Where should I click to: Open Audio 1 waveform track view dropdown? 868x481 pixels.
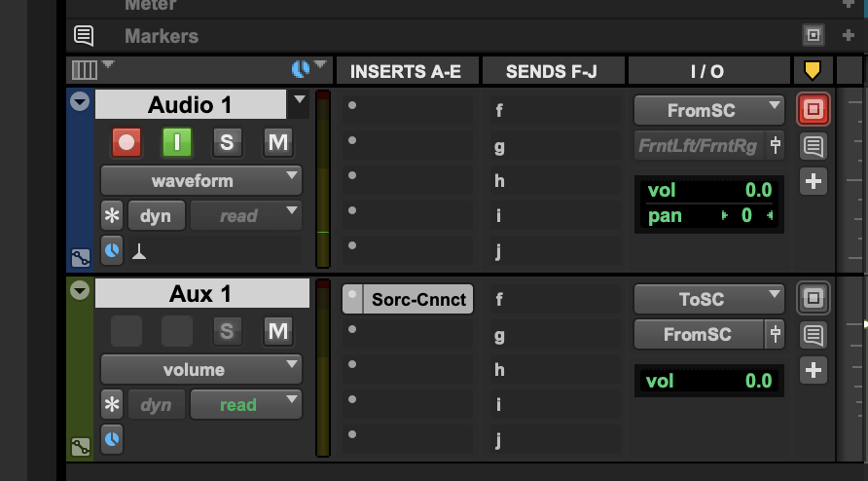[x=201, y=181]
